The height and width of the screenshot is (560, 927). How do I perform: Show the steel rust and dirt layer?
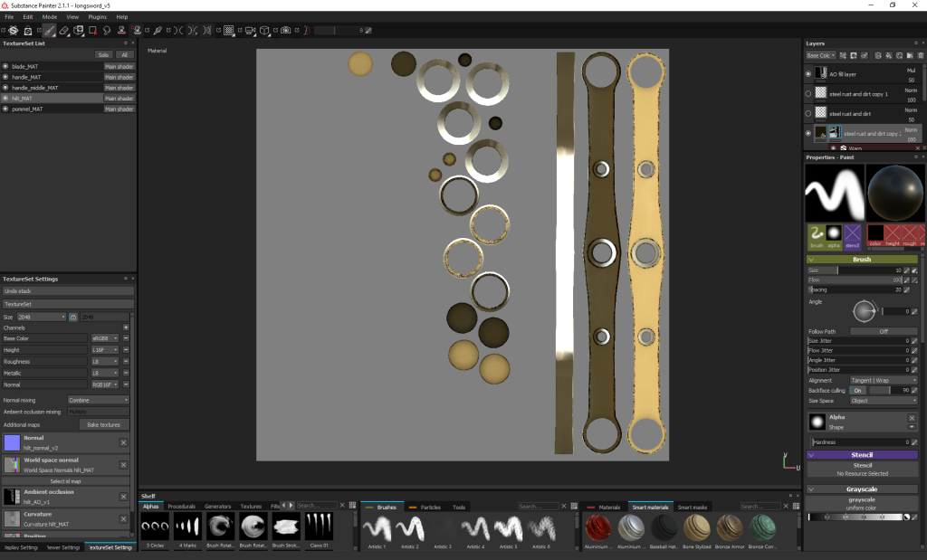point(808,113)
